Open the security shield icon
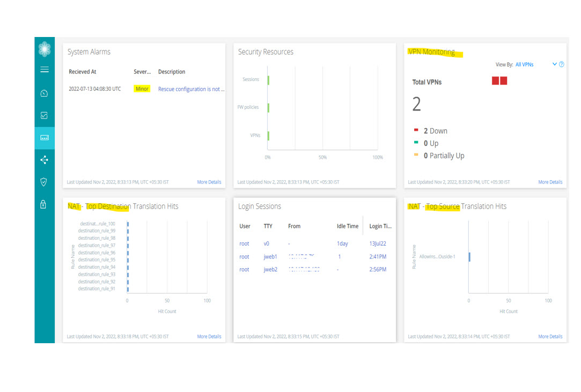The width and height of the screenshot is (581, 392). [44, 182]
